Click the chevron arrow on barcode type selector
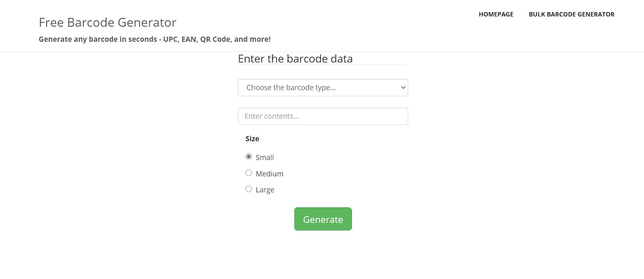Screen dimensions: 644x279 (403, 88)
